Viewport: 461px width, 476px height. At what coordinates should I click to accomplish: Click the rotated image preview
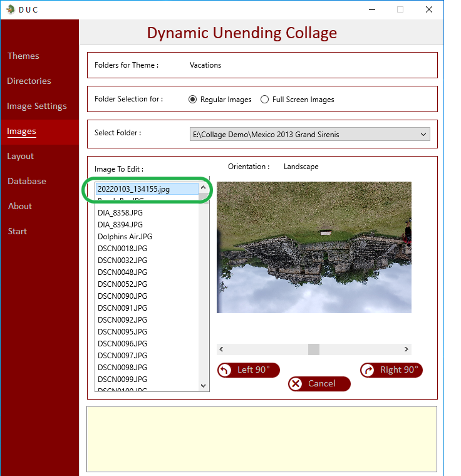pyautogui.click(x=314, y=247)
